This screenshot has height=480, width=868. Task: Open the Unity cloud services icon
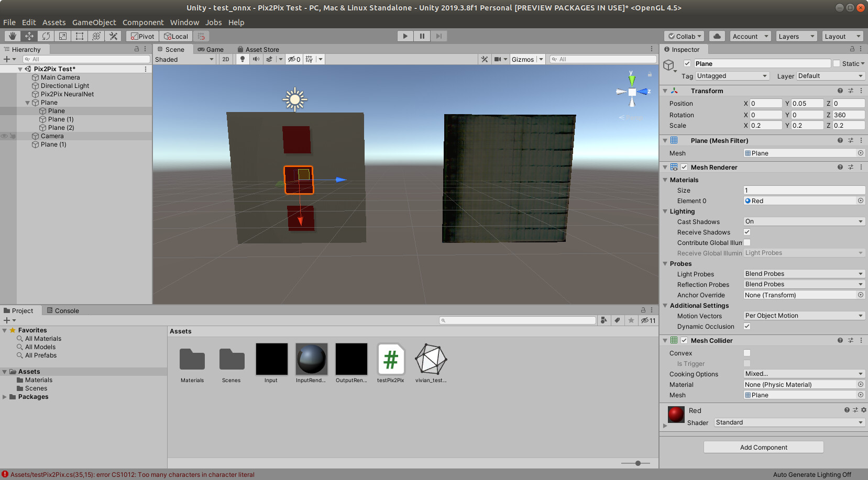tap(717, 36)
